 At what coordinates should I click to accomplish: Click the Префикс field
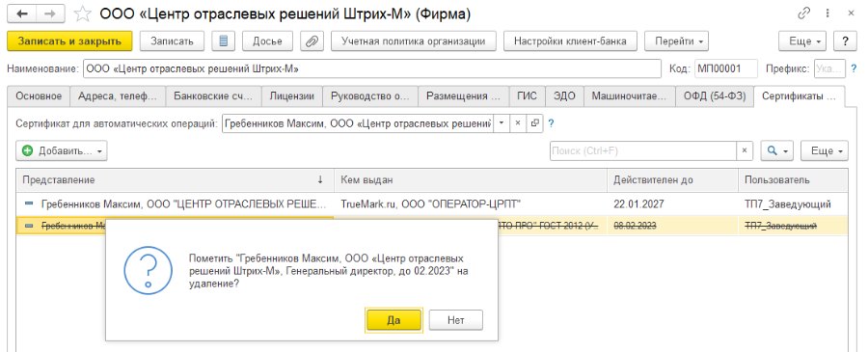[829, 69]
